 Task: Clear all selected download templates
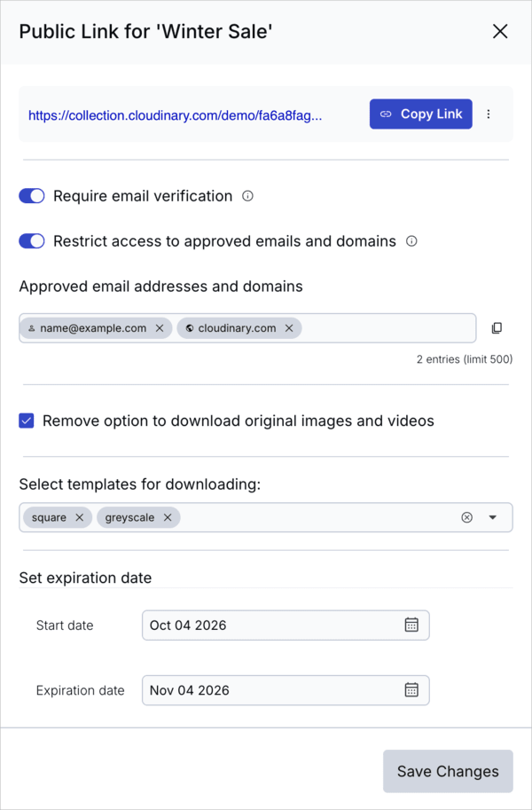click(x=467, y=517)
